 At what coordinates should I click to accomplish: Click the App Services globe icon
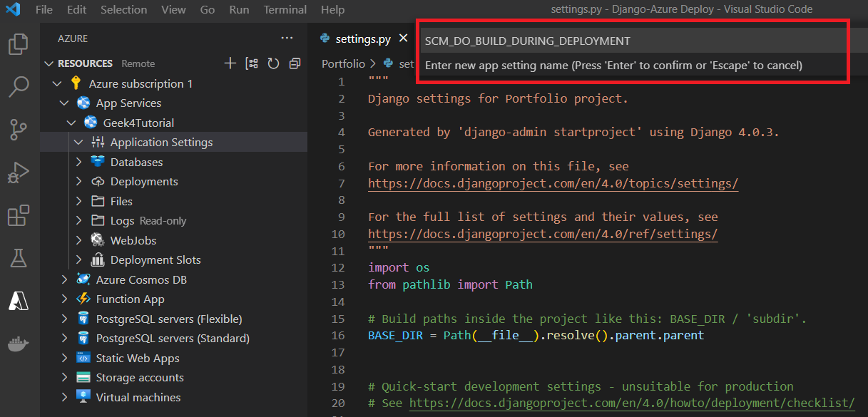pyautogui.click(x=83, y=103)
